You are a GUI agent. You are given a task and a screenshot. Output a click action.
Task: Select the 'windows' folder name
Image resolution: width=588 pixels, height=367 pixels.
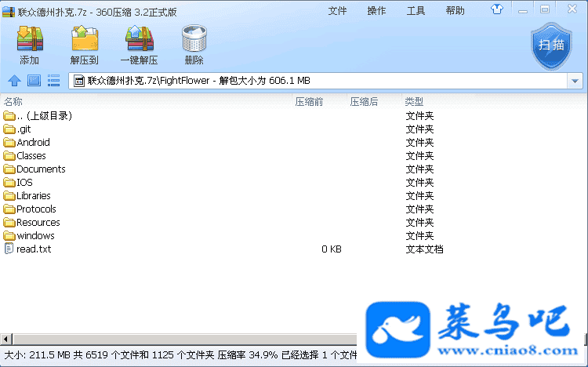pyautogui.click(x=36, y=236)
